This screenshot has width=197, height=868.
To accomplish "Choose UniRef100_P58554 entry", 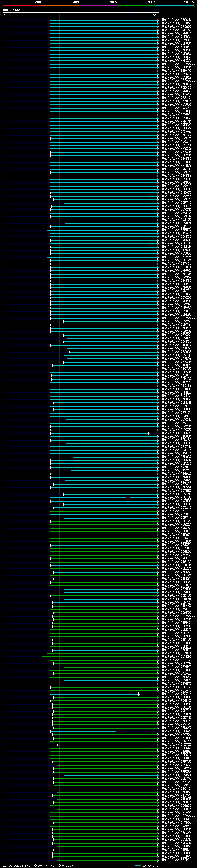I will (x=176, y=487).
